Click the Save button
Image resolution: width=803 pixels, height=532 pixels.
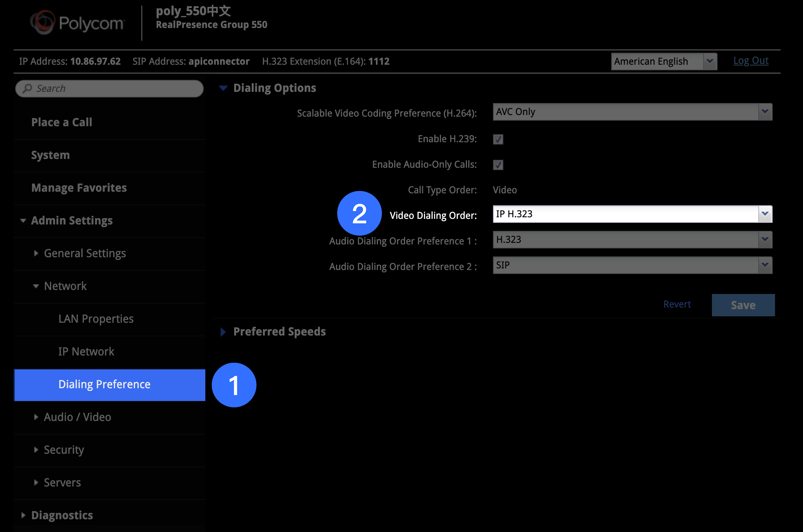click(743, 305)
